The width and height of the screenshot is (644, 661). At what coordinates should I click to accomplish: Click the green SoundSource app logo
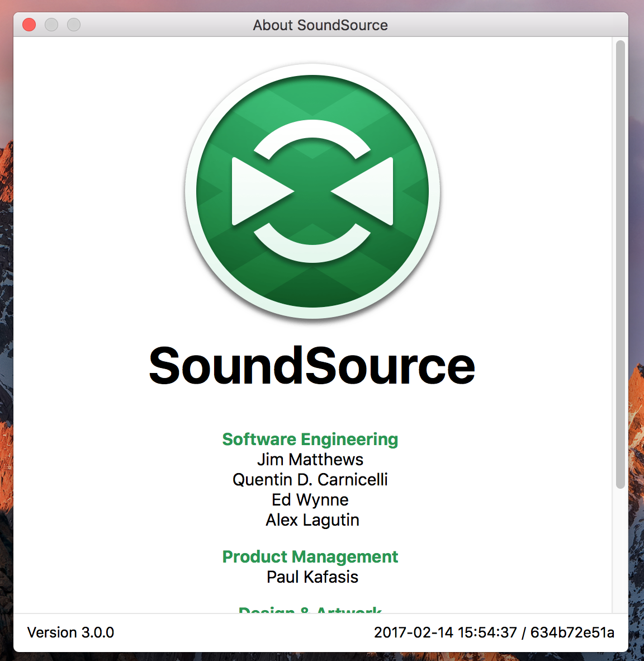tap(312, 191)
